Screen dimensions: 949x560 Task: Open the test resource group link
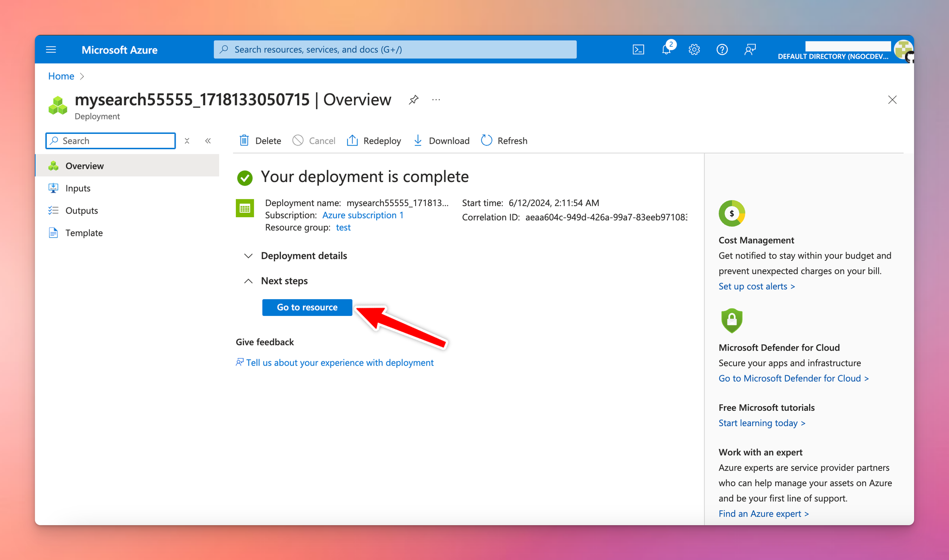(343, 227)
